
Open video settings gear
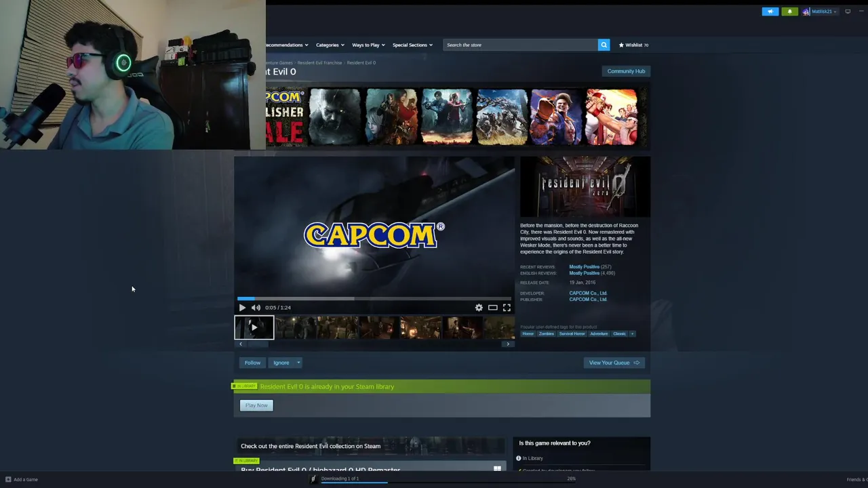tap(479, 308)
